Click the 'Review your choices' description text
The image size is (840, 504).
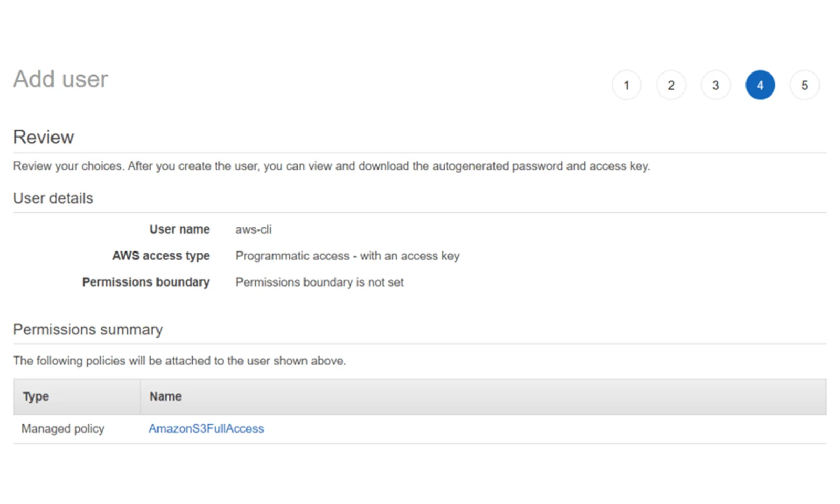(x=331, y=166)
